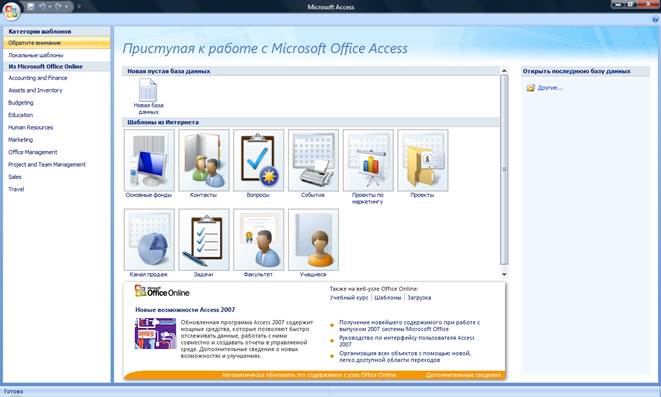Open Assets and Inventory category
The width and height of the screenshot is (661, 397).
[35, 90]
